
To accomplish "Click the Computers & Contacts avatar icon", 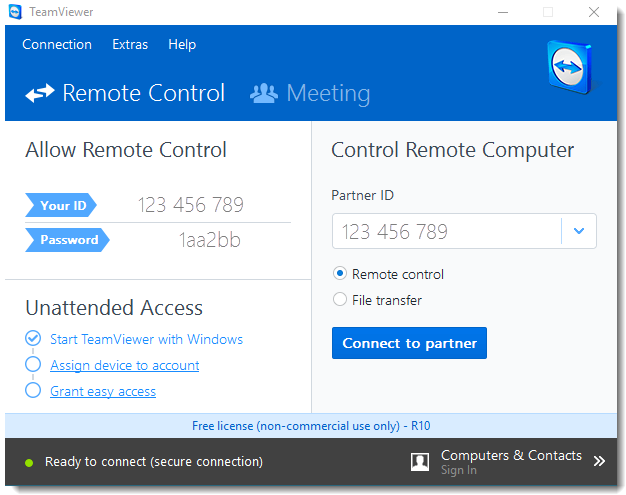I will (x=421, y=462).
